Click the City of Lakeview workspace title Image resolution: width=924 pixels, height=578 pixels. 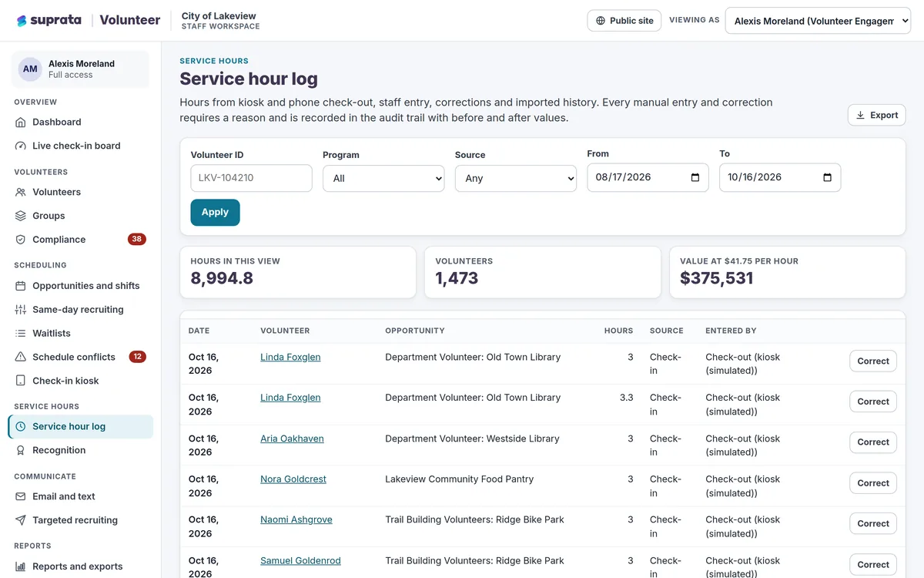tap(219, 16)
